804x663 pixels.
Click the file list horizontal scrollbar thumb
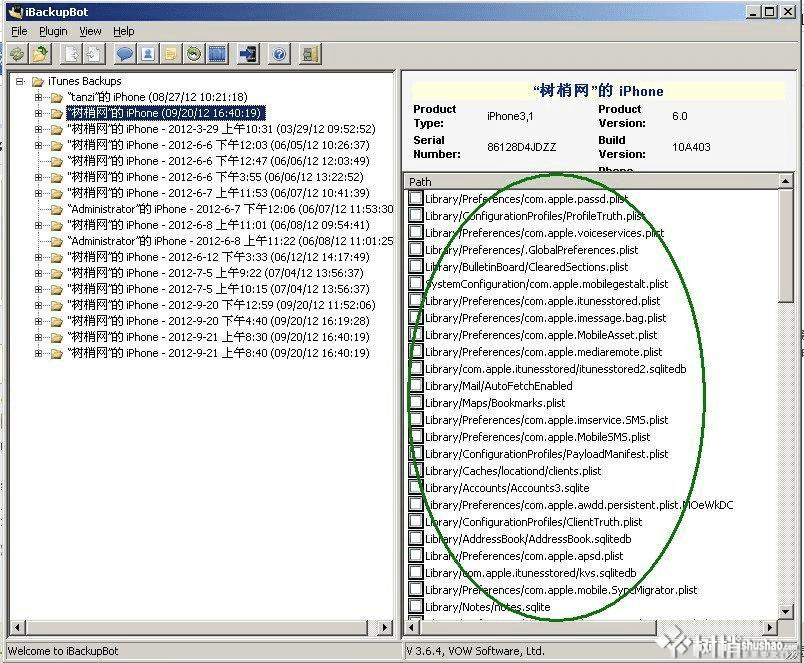pos(538,627)
